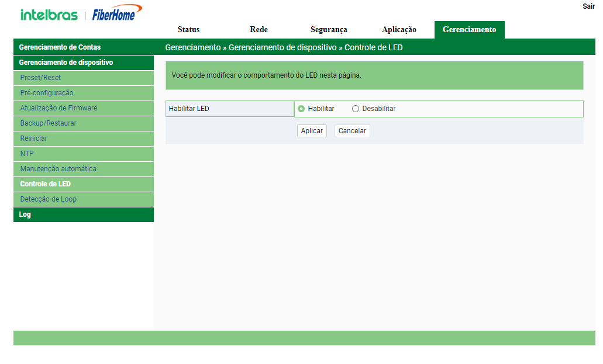Expand Gerenciamento de Contas section

(x=84, y=47)
